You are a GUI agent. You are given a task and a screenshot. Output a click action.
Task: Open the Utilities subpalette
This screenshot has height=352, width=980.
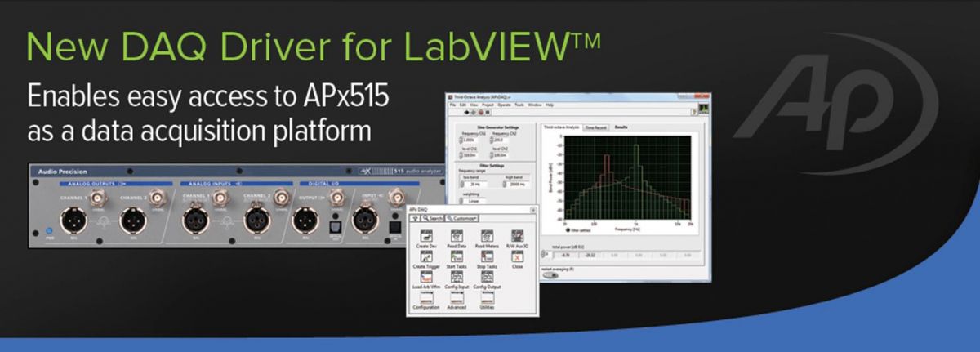[488, 297]
